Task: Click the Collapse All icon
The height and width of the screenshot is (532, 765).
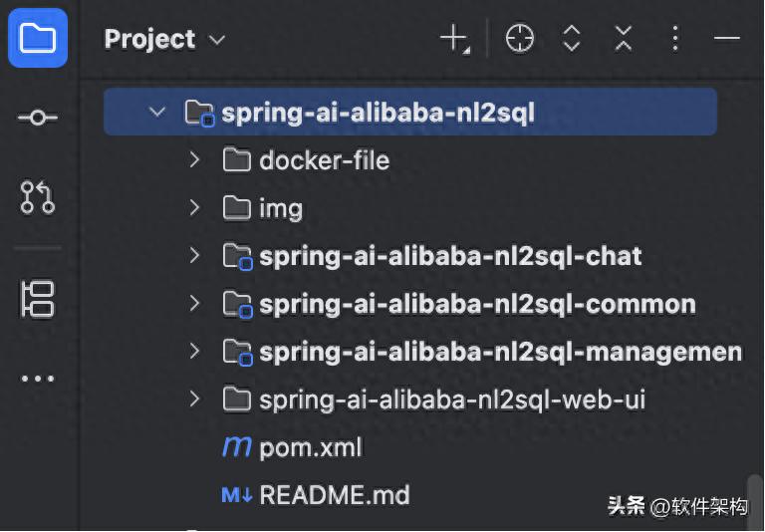Action: point(623,39)
